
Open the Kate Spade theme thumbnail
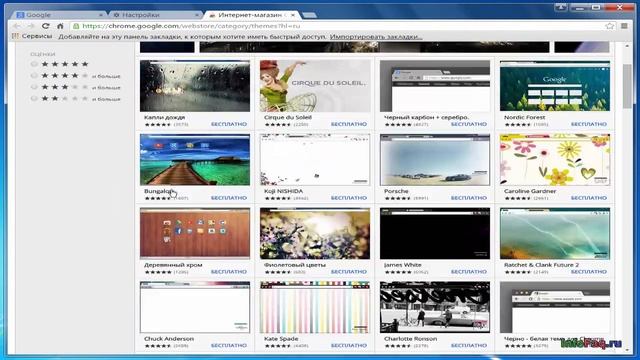[x=315, y=307]
